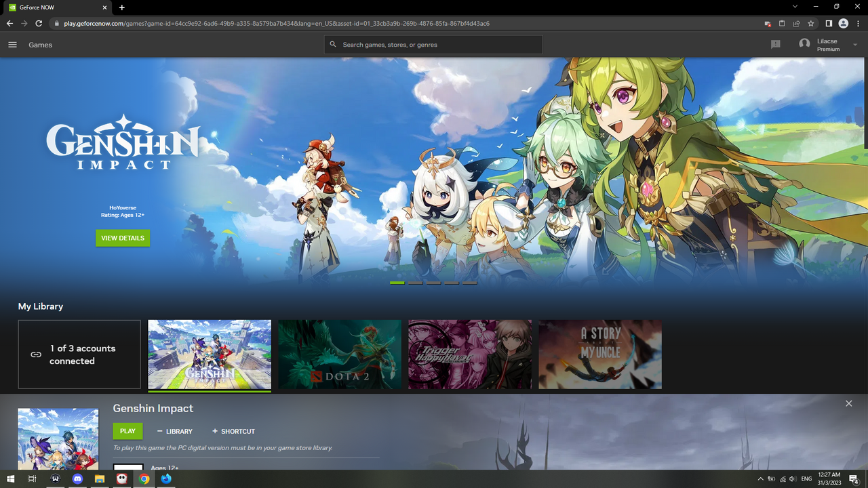Open Discord from the taskbar
The height and width of the screenshot is (488, 868).
click(x=77, y=479)
